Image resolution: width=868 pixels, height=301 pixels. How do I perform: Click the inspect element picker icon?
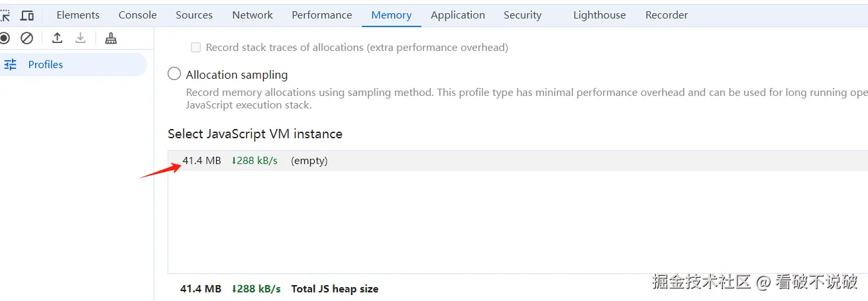coord(5,15)
